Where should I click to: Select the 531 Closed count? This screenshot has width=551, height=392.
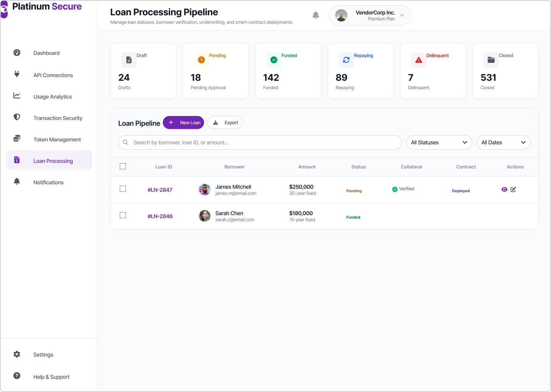pos(488,78)
